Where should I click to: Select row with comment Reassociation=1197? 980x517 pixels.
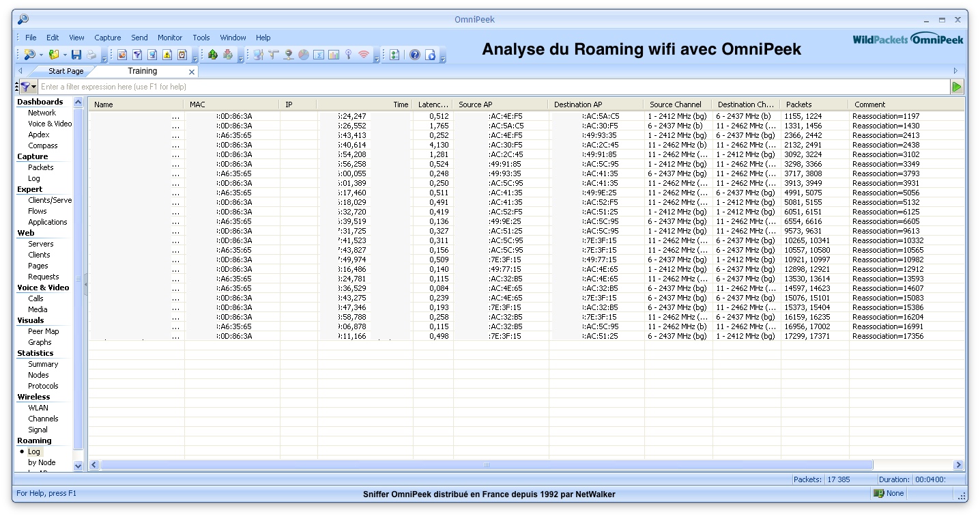tap(526, 116)
